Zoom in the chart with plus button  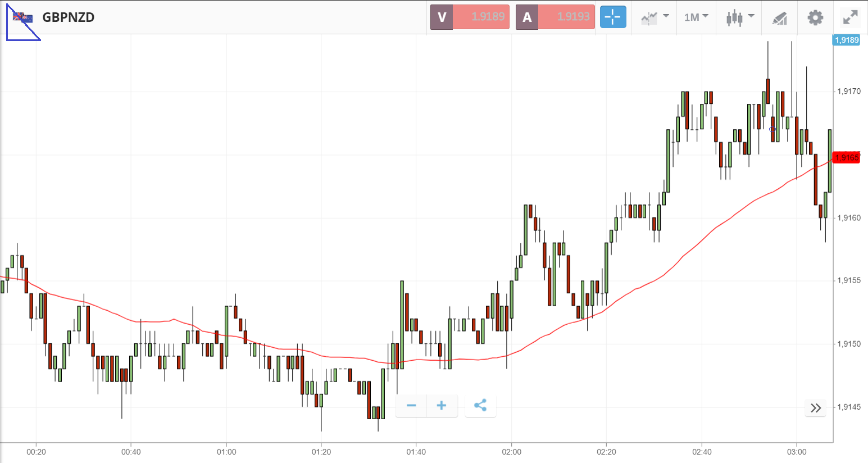point(442,406)
